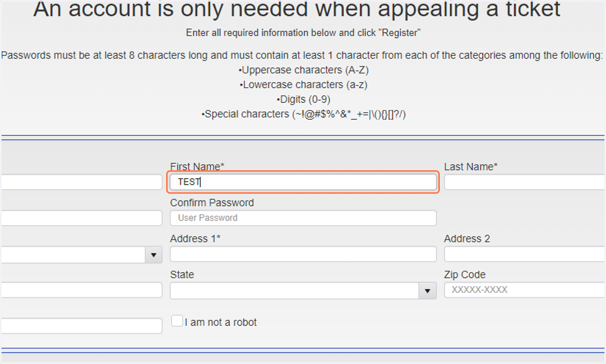Click the input field left of First Name
The width and height of the screenshot is (606, 364).
81,182
